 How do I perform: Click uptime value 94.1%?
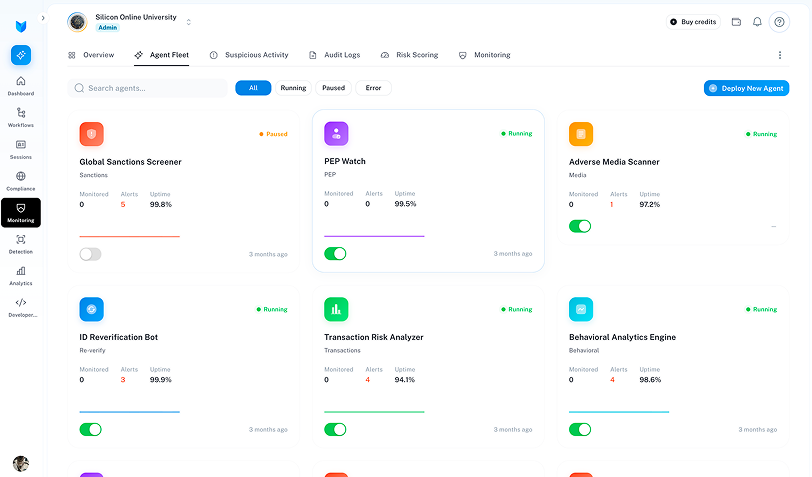(x=405, y=380)
